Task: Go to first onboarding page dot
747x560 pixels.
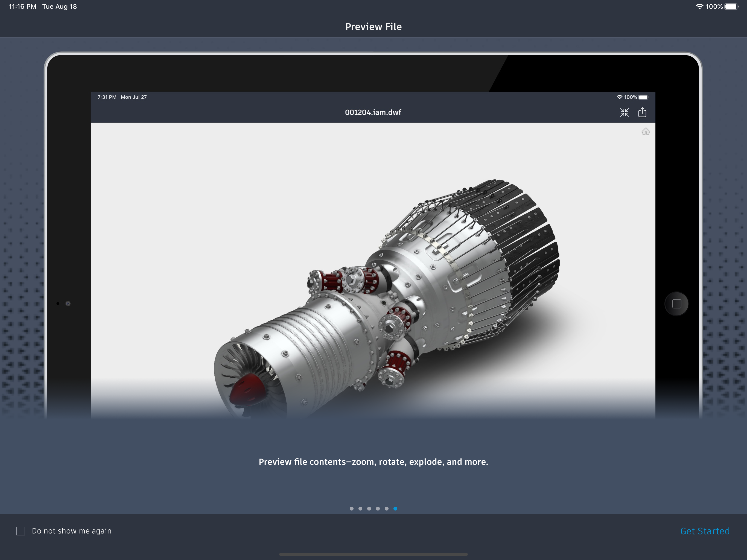Action: click(x=352, y=508)
